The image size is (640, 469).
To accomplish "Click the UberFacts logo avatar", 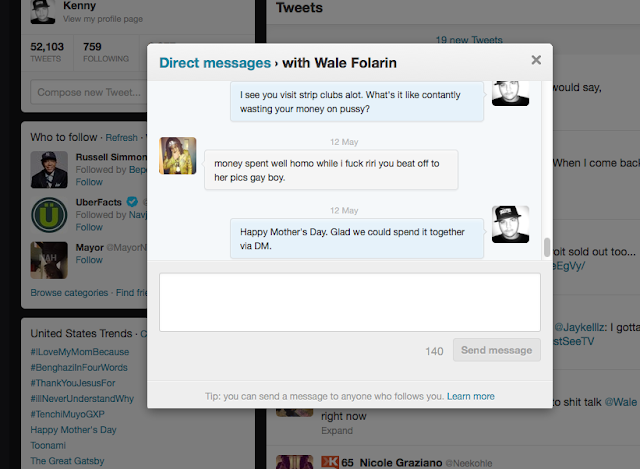I will coord(49,215).
